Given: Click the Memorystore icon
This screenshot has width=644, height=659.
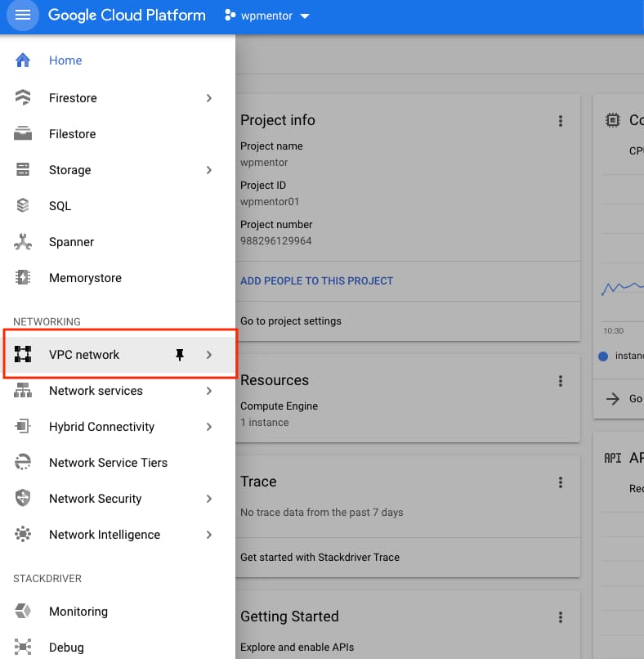Looking at the screenshot, I should [23, 277].
